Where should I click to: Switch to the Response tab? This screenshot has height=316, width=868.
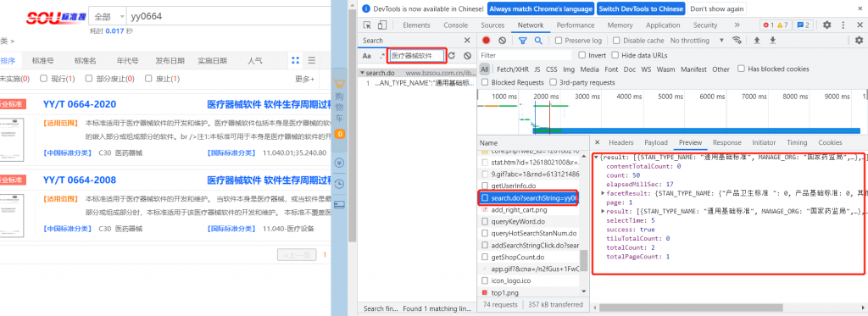click(x=726, y=142)
